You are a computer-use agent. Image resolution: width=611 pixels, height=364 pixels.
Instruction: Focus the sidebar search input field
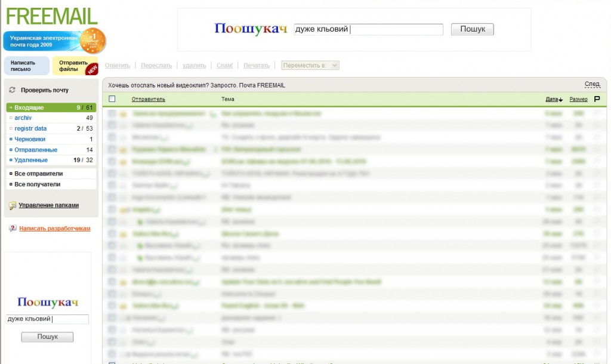click(47, 319)
